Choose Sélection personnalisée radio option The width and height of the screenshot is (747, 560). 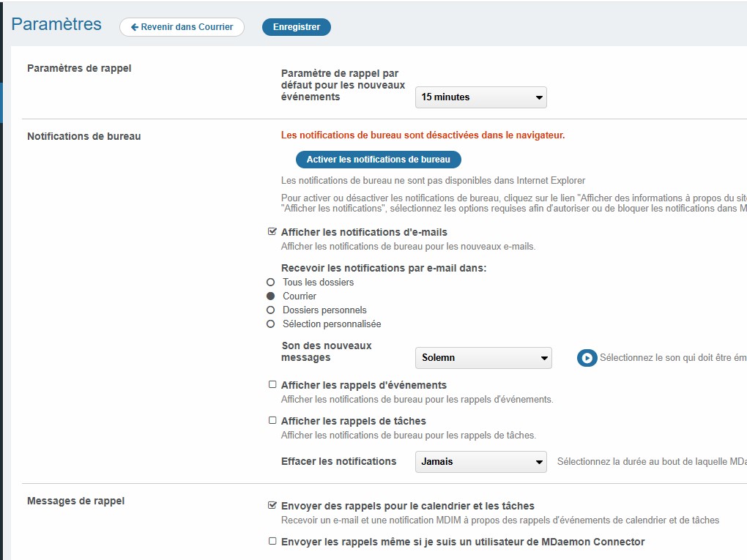point(271,324)
